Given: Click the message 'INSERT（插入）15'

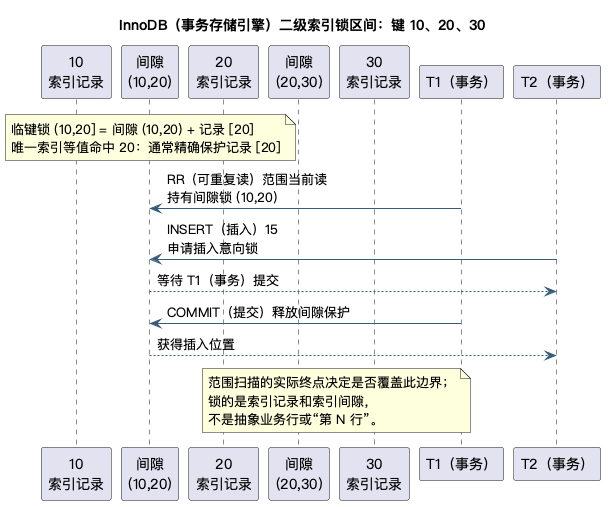Looking at the screenshot, I should 222,229.
